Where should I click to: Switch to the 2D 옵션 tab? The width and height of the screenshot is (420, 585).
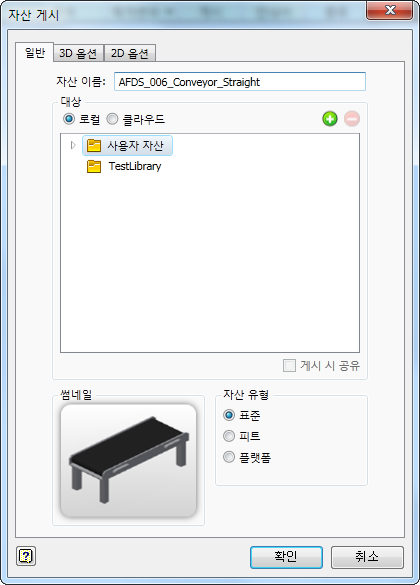[129, 53]
